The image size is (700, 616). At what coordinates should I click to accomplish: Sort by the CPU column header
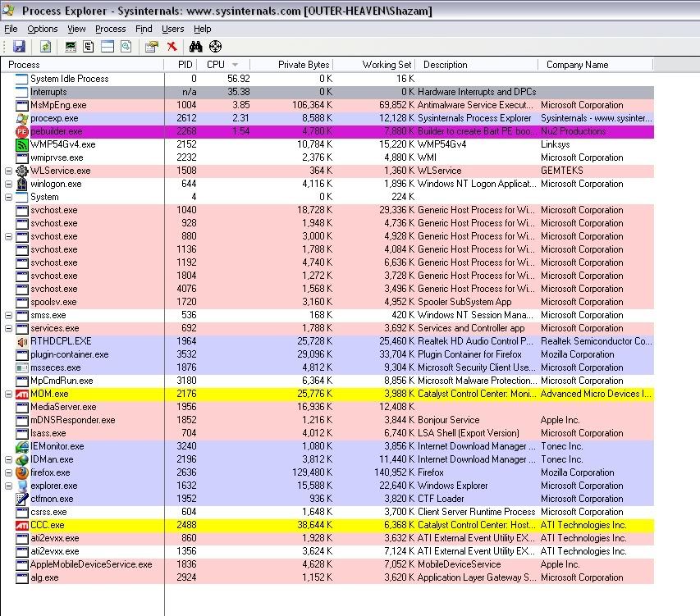pyautogui.click(x=223, y=65)
